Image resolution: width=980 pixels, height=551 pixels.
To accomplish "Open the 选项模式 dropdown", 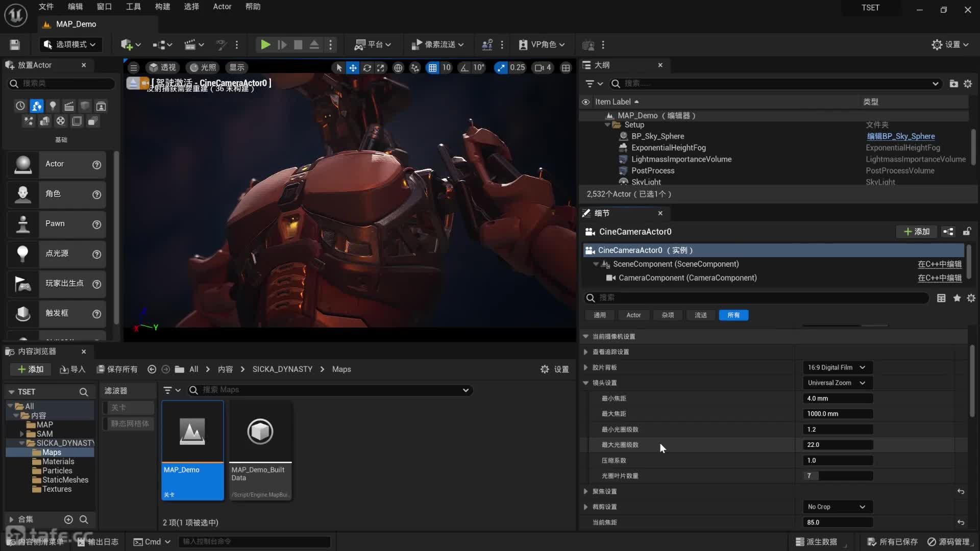I will pos(70,45).
